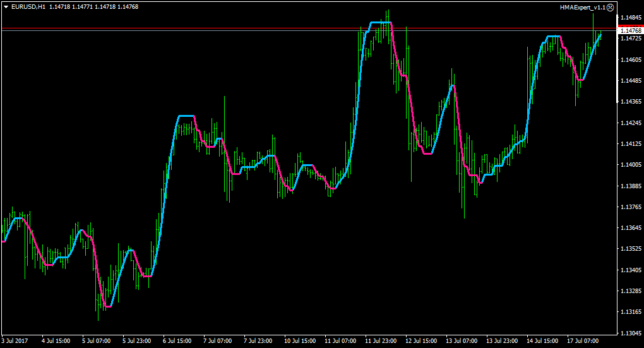Click the OHLC values 1.14718 1.14771 1.14718 1.14768
The width and height of the screenshot is (644, 348).
(93, 7)
